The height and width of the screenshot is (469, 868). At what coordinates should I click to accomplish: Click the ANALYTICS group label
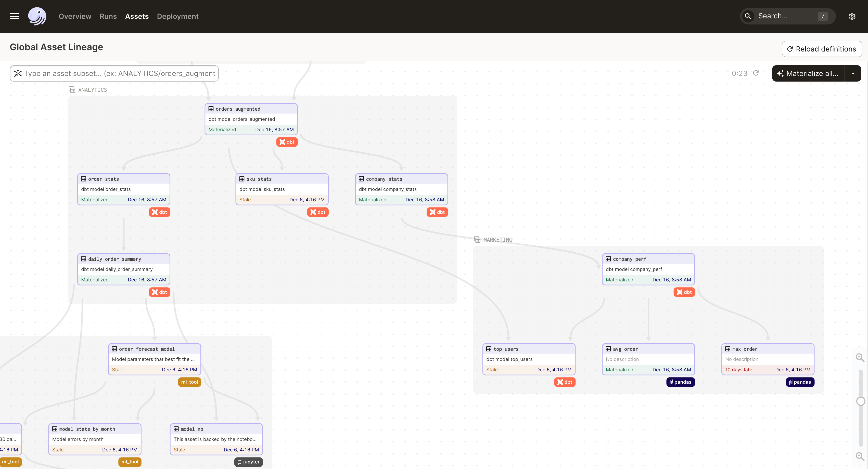[x=93, y=90]
